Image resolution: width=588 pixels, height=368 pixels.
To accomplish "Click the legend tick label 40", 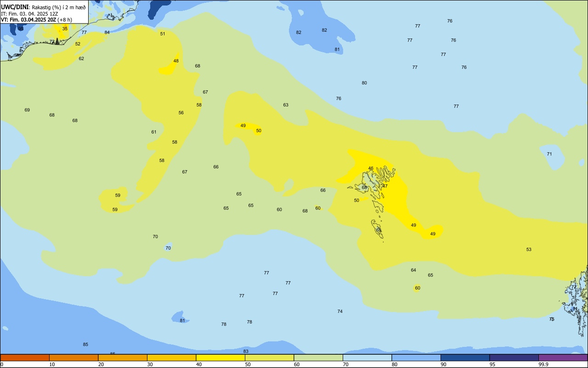I will point(199,364).
